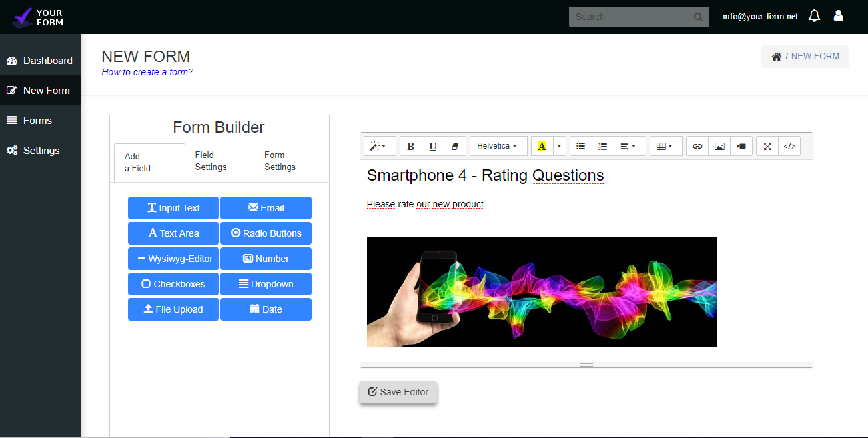Open the text color options arrow
The image size is (868, 438).
(560, 146)
